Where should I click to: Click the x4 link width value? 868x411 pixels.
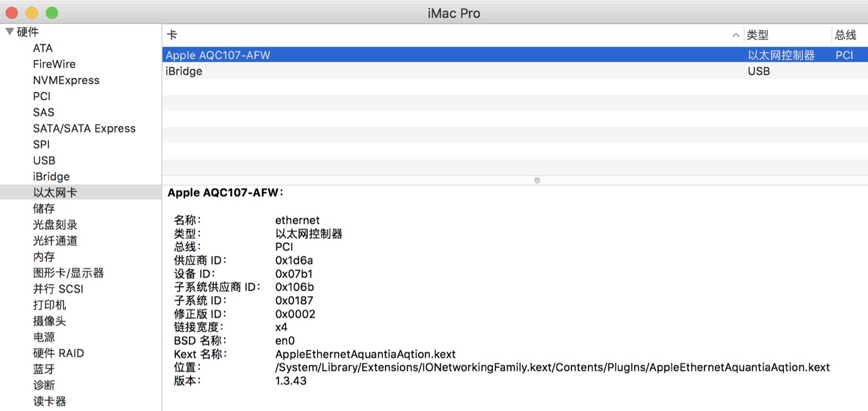point(281,327)
